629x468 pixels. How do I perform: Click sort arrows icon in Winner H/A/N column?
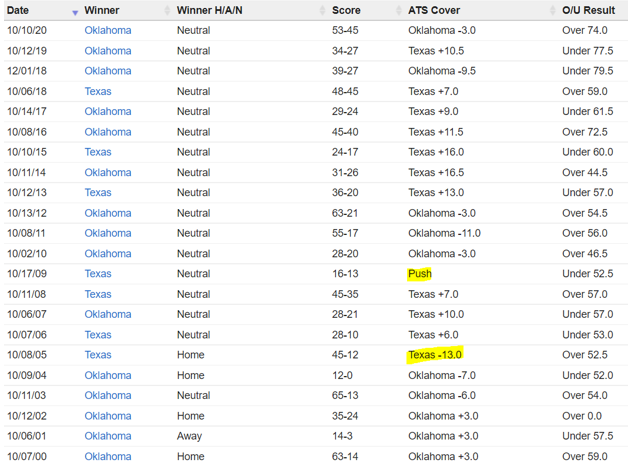[x=322, y=11]
